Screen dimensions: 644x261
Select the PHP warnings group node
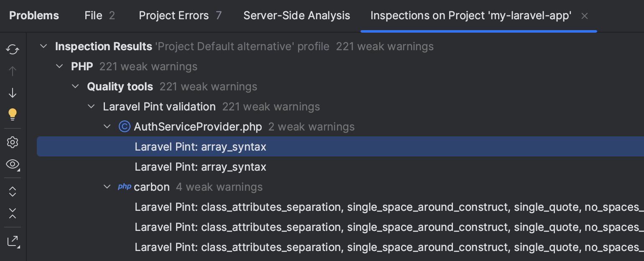point(82,66)
